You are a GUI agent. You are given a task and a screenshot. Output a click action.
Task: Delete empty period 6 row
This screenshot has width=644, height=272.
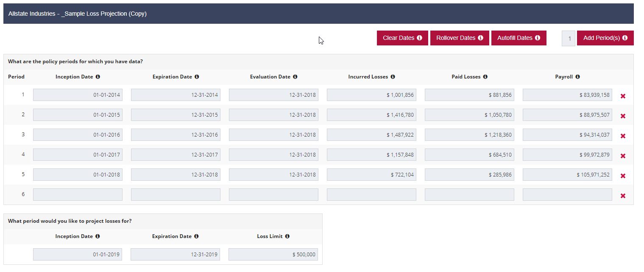[x=623, y=196]
